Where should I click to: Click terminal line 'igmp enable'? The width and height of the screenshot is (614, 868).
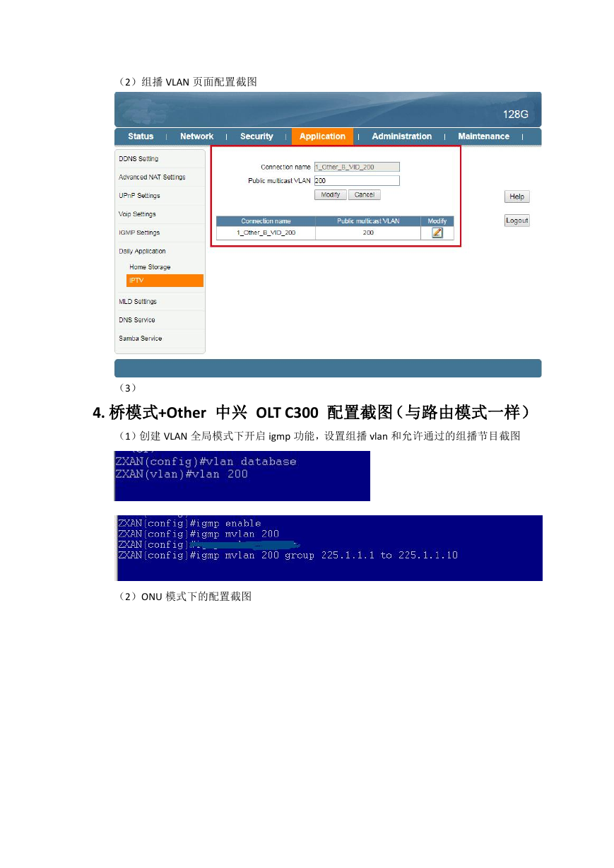[189, 524]
